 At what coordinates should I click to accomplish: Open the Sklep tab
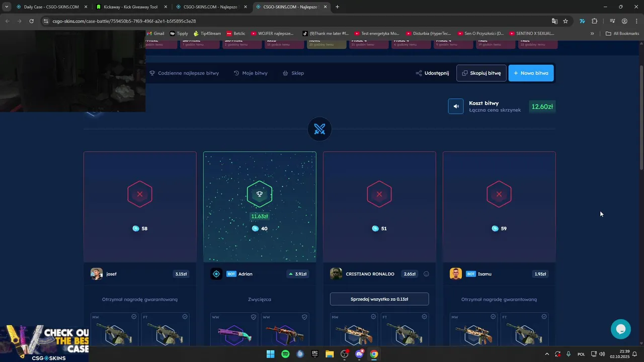tap(293, 73)
